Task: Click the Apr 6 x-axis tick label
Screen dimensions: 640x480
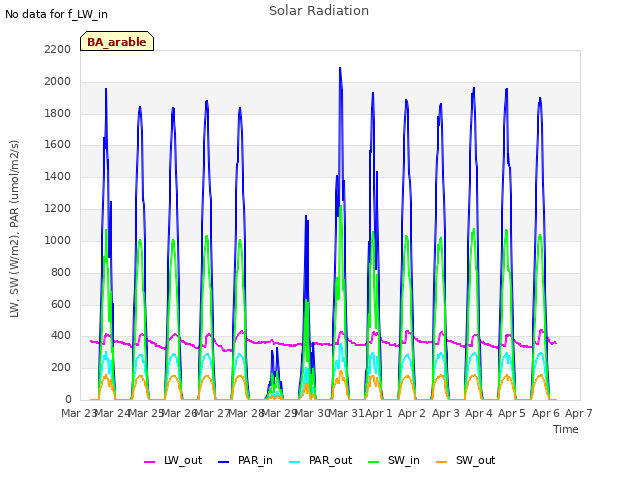Action: click(545, 413)
